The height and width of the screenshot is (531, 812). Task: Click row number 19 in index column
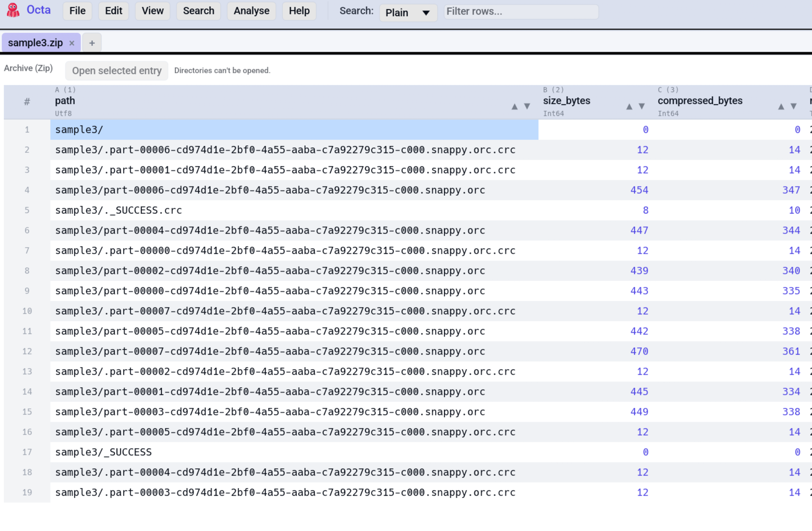[27, 493]
